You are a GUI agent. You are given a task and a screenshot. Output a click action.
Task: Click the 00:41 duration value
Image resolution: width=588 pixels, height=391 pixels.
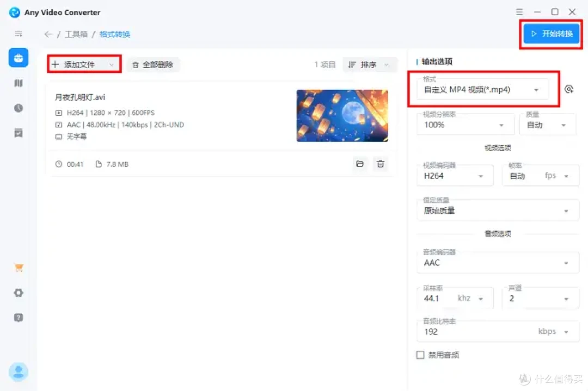click(x=75, y=164)
